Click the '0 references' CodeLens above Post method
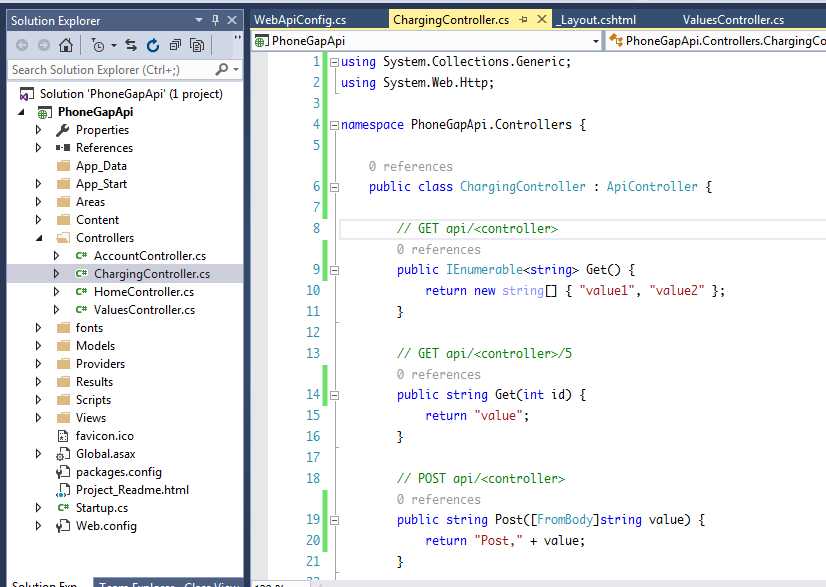 pos(439,500)
